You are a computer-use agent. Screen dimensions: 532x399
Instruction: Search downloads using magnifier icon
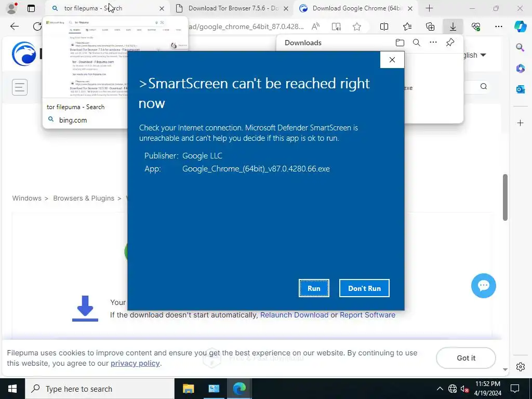[417, 43]
